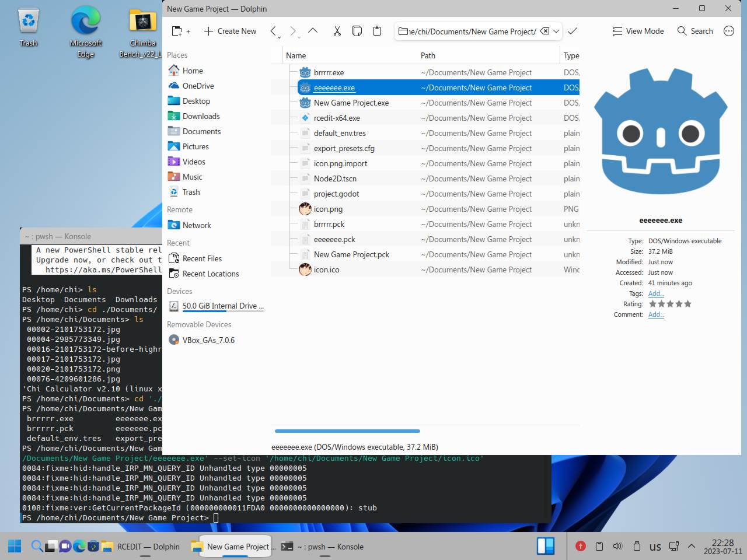Click the Copy icon in Dolphin toolbar
Viewport: 747px width, 560px height.
pos(357,32)
